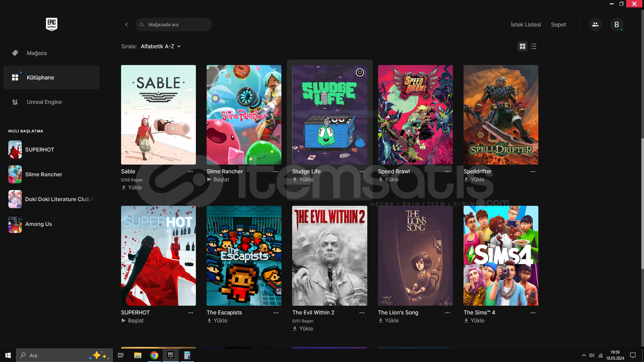Open Spelldrifter options menu dots

click(533, 172)
